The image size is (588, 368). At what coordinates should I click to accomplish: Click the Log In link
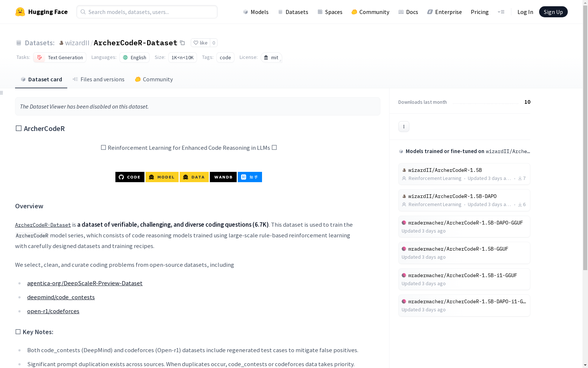(525, 12)
